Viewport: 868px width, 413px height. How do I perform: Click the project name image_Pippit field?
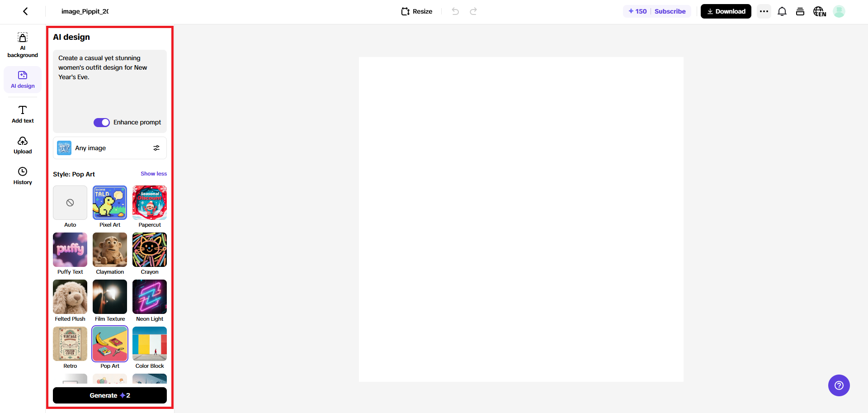[x=85, y=11]
